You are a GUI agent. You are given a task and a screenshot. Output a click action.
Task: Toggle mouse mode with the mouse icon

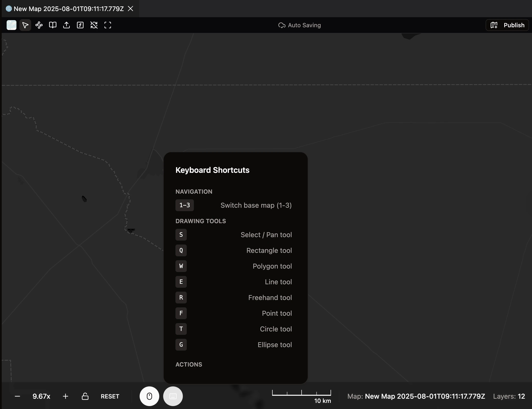coord(149,396)
